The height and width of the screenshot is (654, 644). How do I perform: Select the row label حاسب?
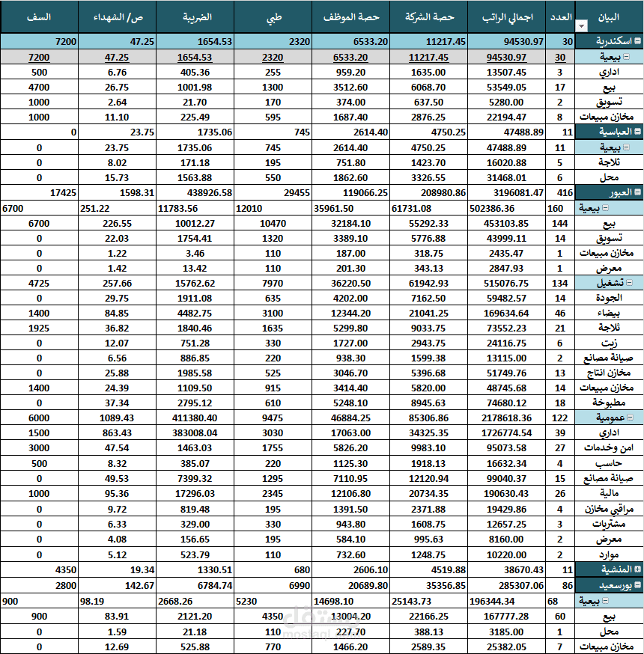coord(609,463)
